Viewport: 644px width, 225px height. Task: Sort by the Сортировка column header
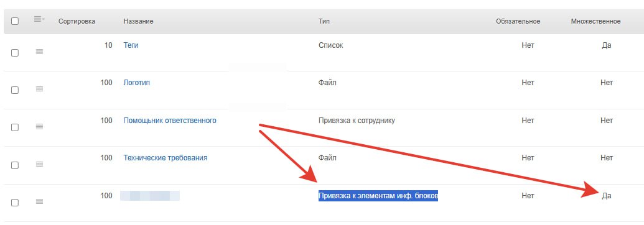77,21
